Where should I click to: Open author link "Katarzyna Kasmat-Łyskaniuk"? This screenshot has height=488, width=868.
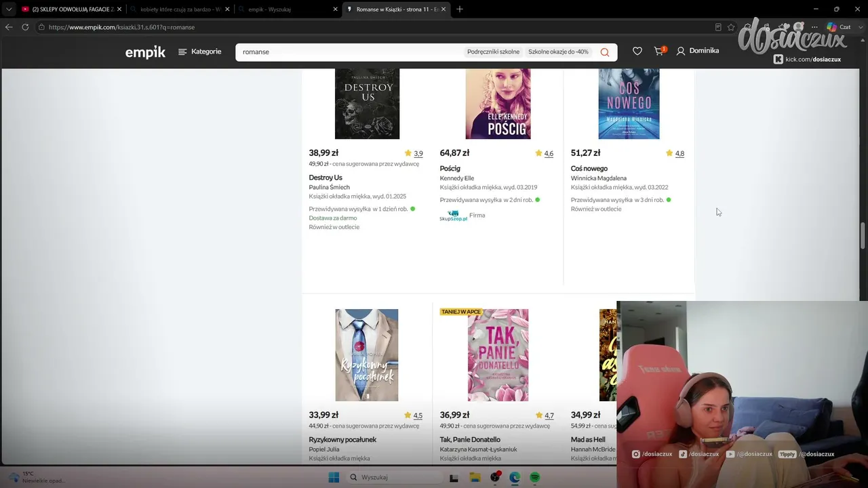[x=478, y=449]
